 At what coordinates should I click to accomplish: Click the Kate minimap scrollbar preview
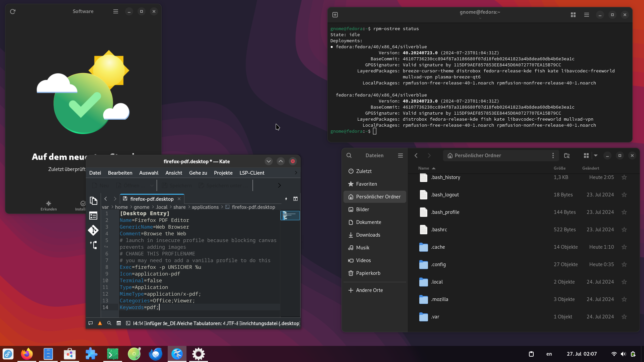[x=290, y=216]
